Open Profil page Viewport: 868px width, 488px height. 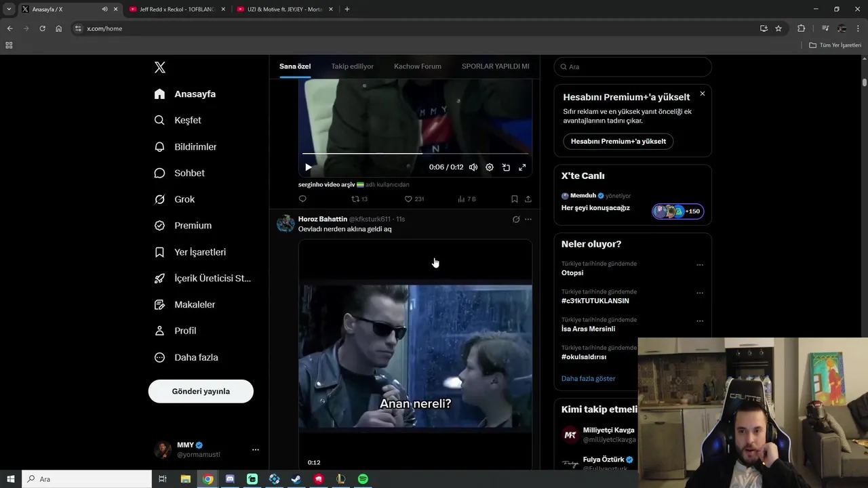pos(176,331)
